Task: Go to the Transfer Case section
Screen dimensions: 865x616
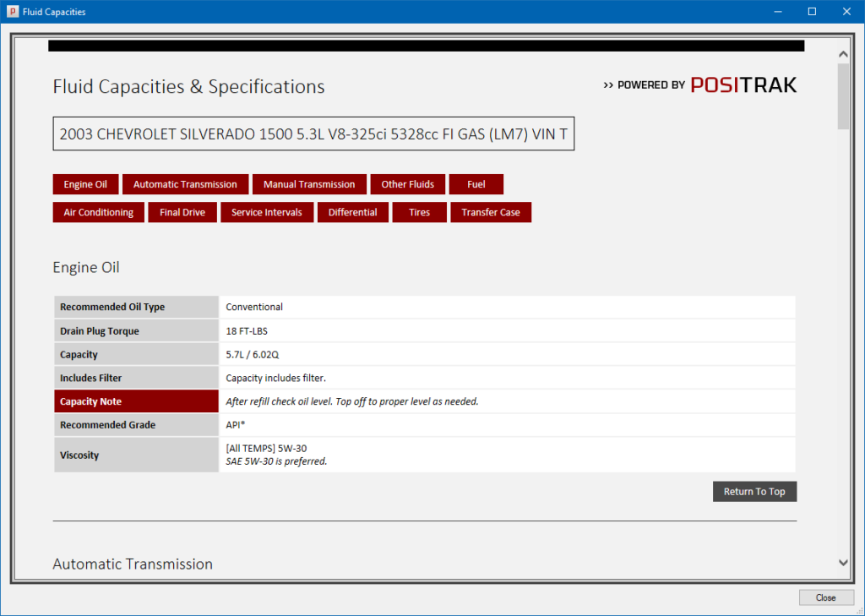Action: 491,212
